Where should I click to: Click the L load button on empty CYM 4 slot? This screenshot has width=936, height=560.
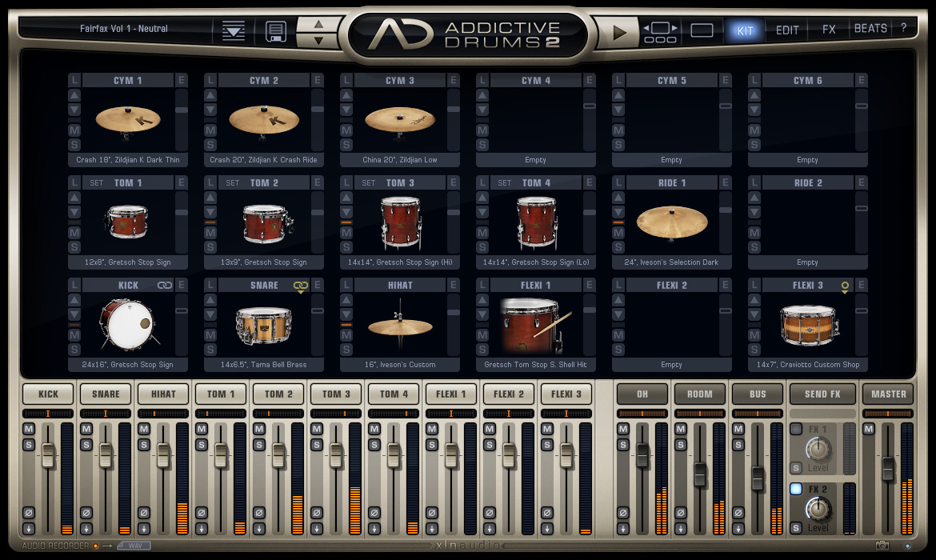482,80
